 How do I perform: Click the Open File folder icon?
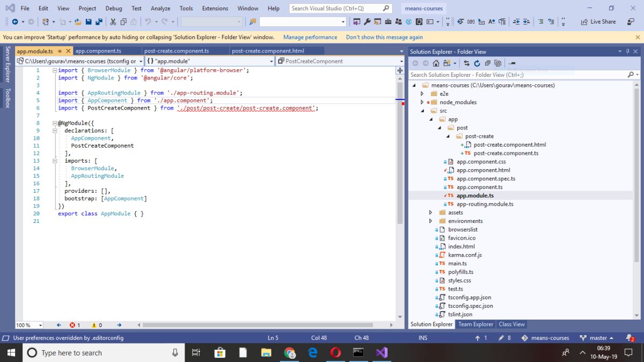tap(78, 21)
